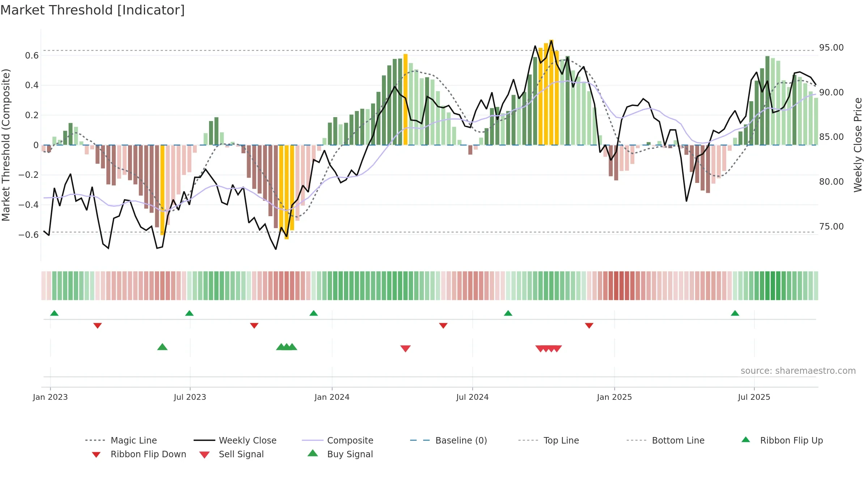Click the Weekly Close Price axis title

(x=858, y=145)
